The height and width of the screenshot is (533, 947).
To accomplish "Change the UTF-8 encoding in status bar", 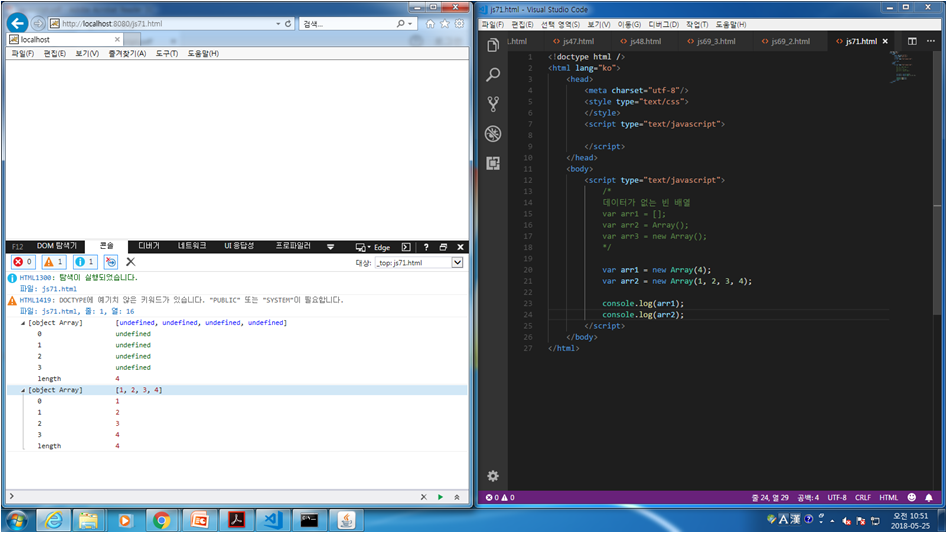I will tap(836, 497).
